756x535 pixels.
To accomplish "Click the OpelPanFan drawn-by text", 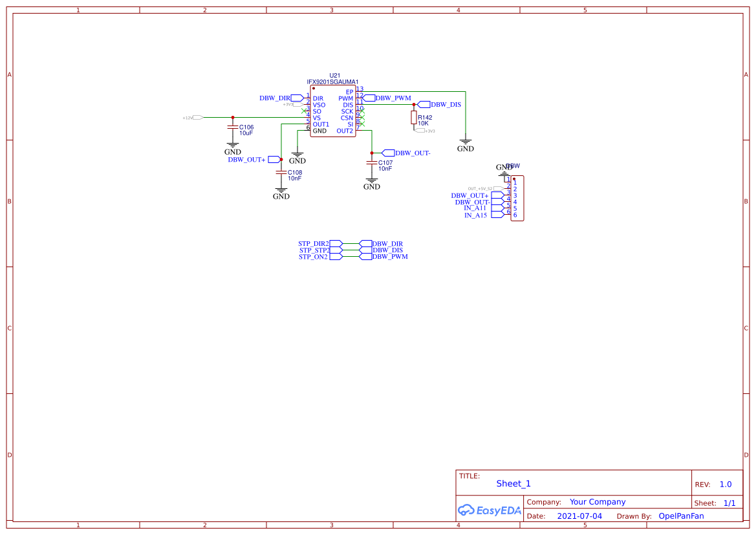I will 681,516.
